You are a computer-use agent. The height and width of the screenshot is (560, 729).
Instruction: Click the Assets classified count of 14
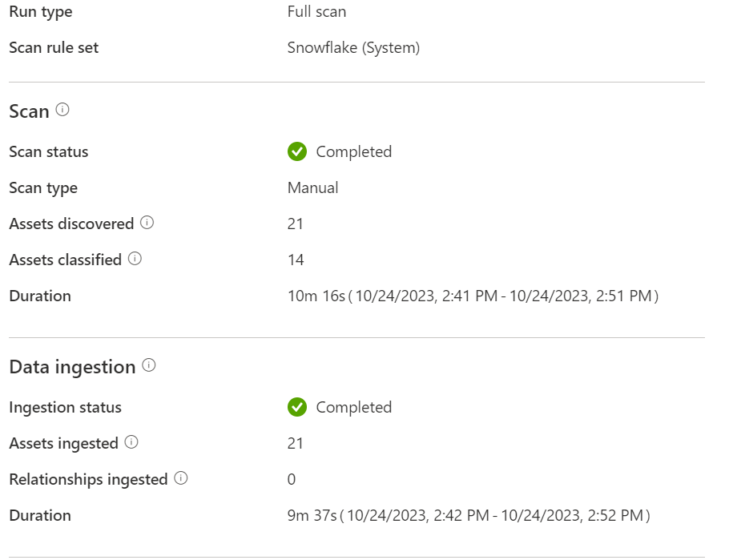coord(296,260)
